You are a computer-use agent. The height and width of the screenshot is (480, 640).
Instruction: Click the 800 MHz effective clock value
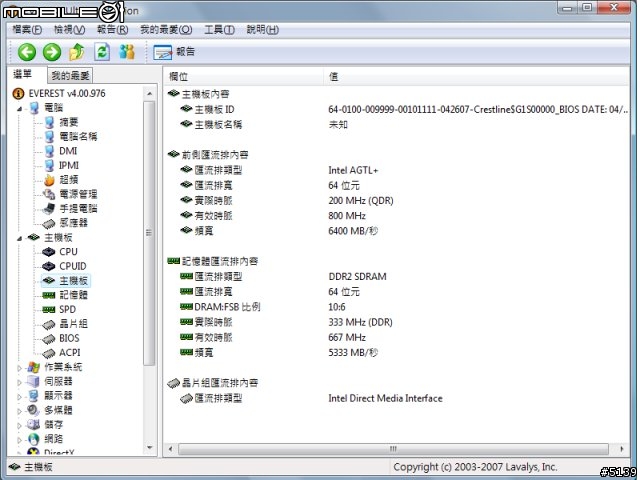(347, 216)
